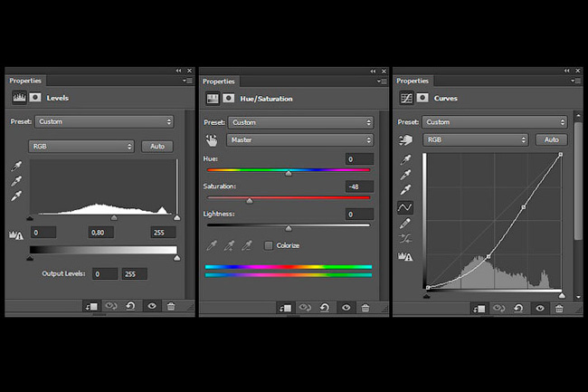This screenshot has width=588, height=392.
Task: Open Preset dropdown in Hue/Saturation panel
Action: [300, 122]
